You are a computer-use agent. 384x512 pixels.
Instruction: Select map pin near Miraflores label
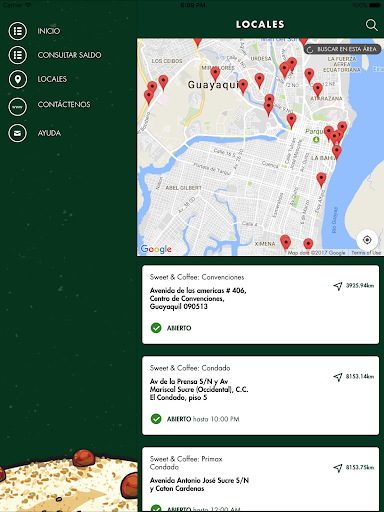tap(215, 74)
